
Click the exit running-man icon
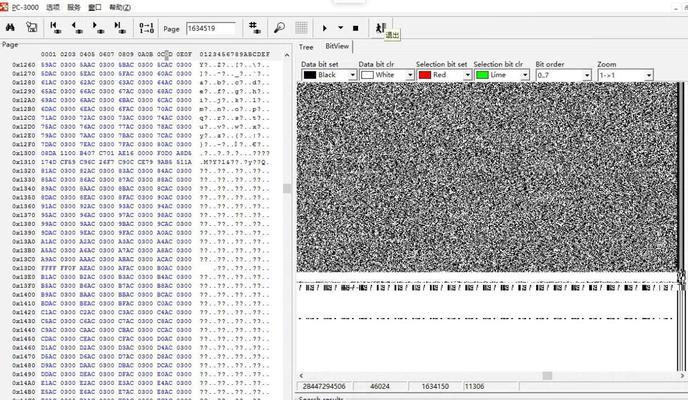coord(380,28)
